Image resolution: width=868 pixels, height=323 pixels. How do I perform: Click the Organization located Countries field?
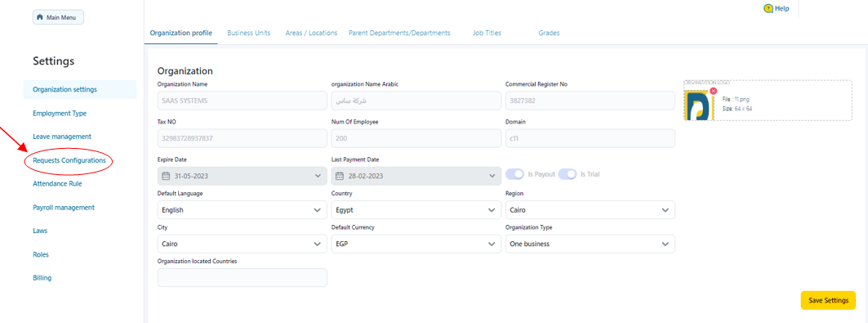[242, 277]
